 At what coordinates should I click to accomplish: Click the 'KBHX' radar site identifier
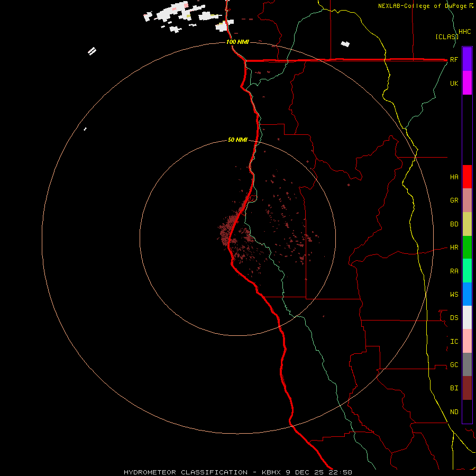(x=272, y=472)
